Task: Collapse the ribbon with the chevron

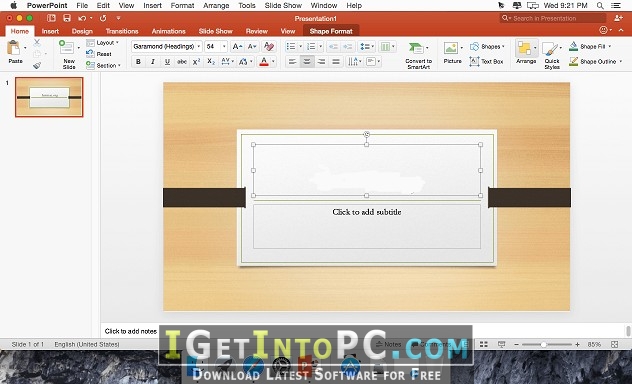Action: coord(621,30)
